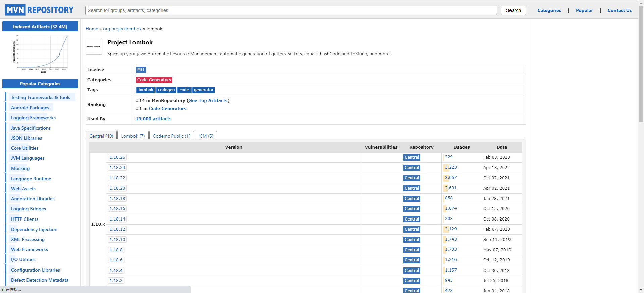This screenshot has height=293, width=644.
Task: Open 2,631 usages for 1.18.20
Action: [451, 188]
